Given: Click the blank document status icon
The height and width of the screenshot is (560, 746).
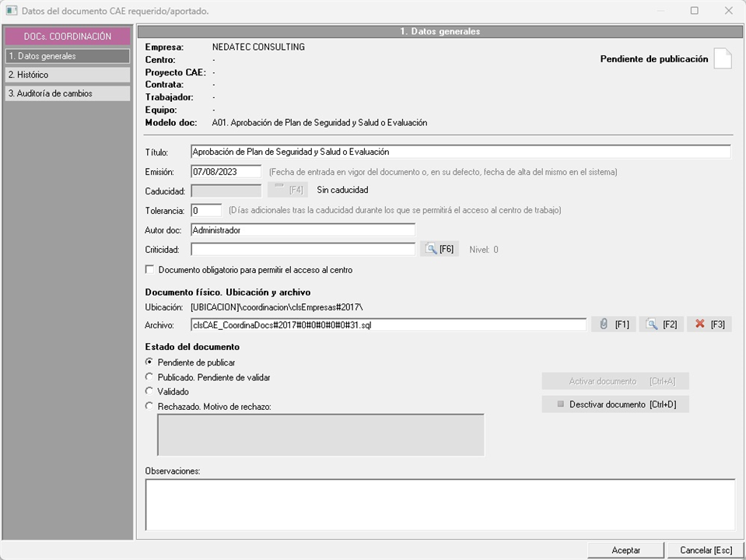Looking at the screenshot, I should (723, 59).
